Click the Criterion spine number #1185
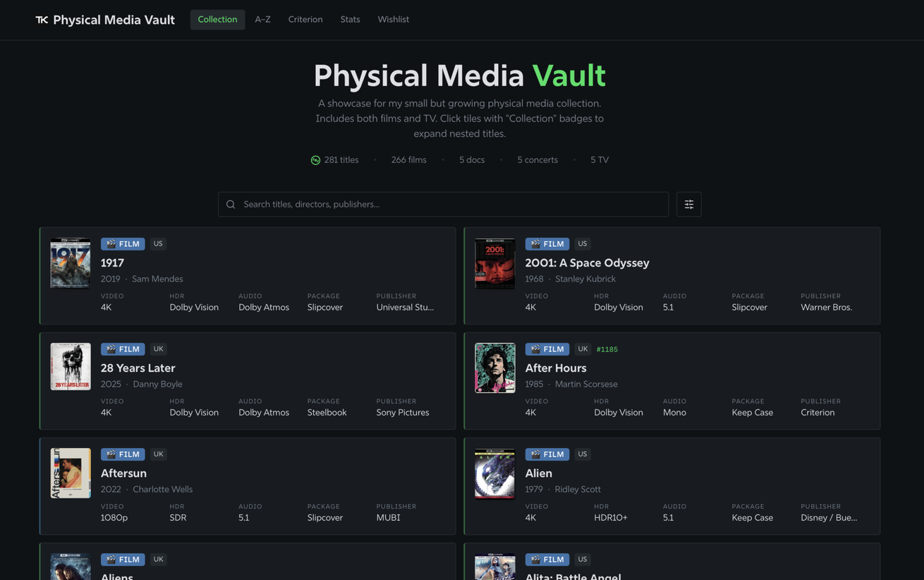 pos(607,349)
